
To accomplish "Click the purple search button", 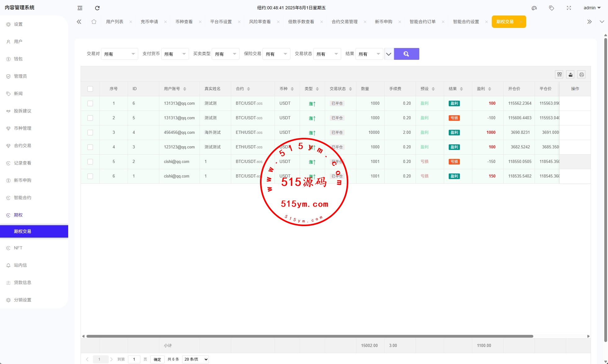I will coord(406,54).
